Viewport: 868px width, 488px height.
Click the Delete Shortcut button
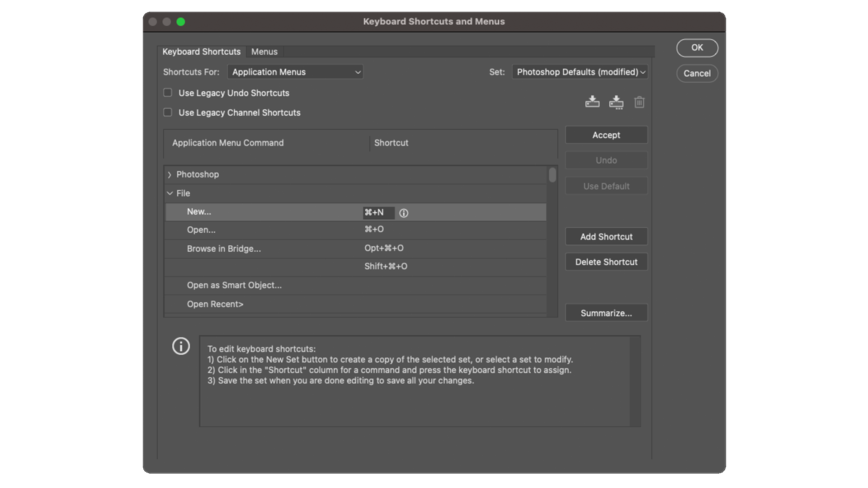[606, 262]
